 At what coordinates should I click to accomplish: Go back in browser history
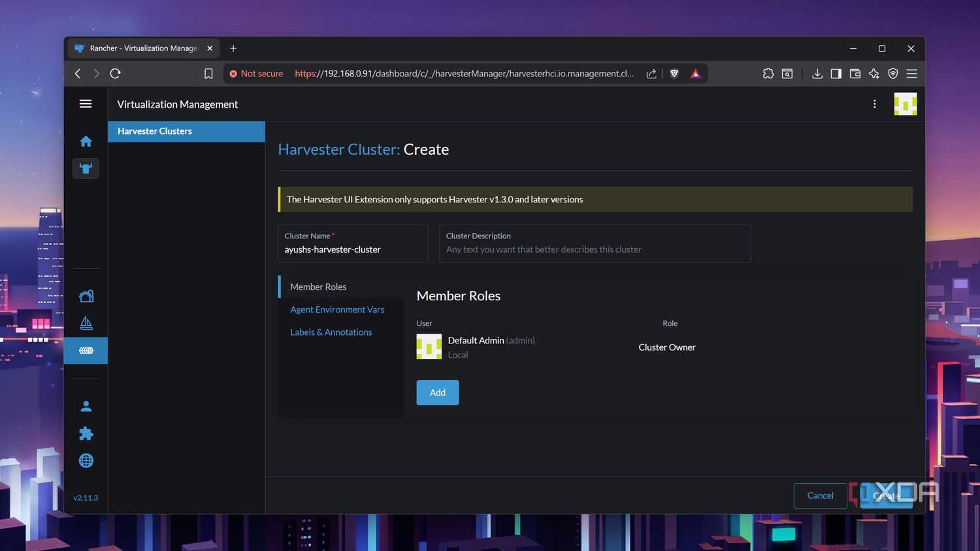coord(78,74)
